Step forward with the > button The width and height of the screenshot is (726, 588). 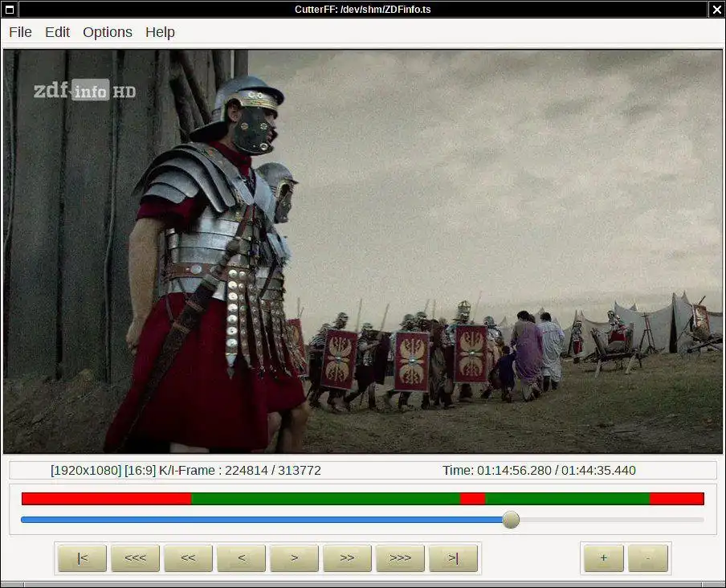295,558
